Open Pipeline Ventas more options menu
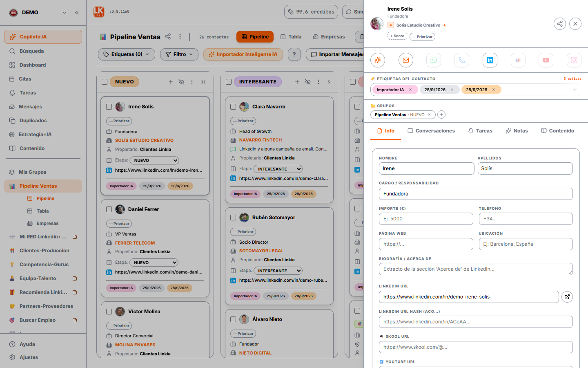588x368 pixels. (x=180, y=36)
